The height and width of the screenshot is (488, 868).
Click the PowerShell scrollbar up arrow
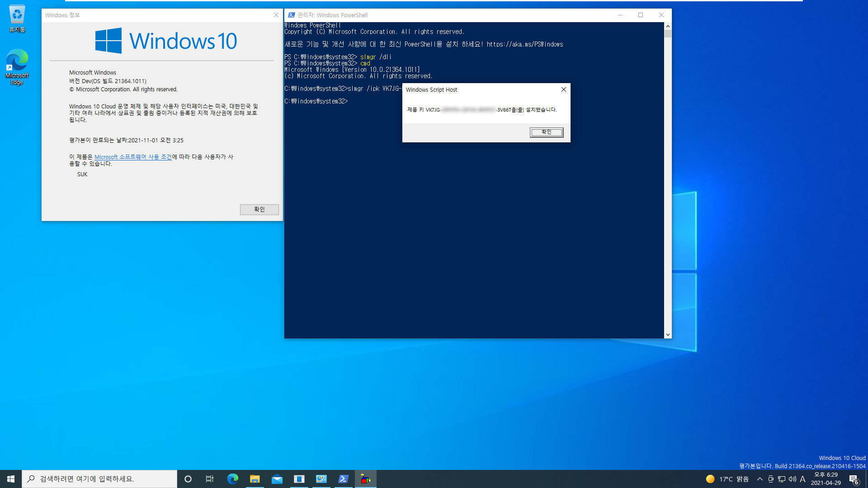coord(668,26)
